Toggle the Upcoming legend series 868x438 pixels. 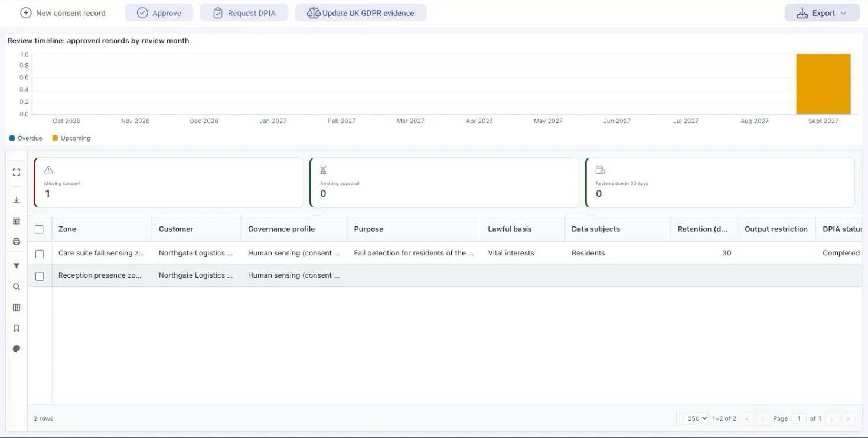(x=71, y=138)
